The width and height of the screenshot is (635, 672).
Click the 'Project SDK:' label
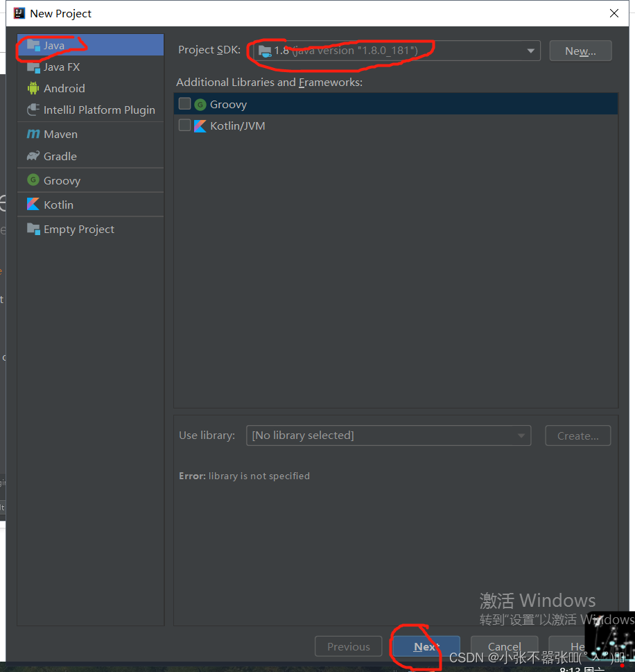[x=209, y=50]
